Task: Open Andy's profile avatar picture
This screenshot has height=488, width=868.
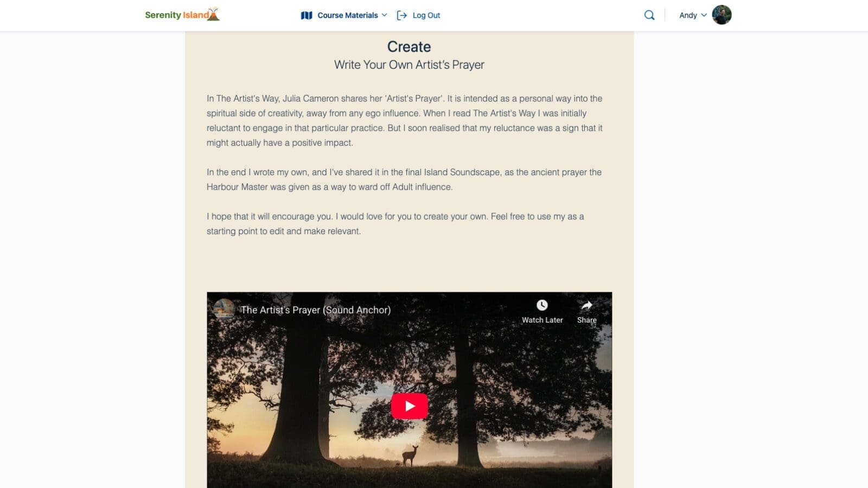Action: [722, 15]
